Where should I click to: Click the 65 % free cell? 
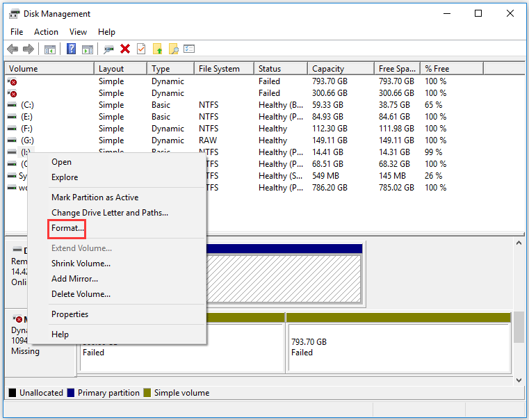433,105
